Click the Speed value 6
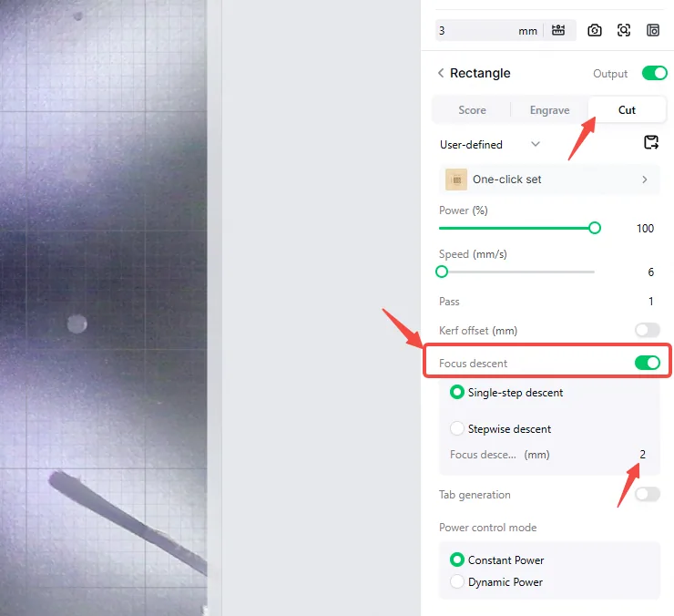The height and width of the screenshot is (616, 674). click(x=651, y=272)
